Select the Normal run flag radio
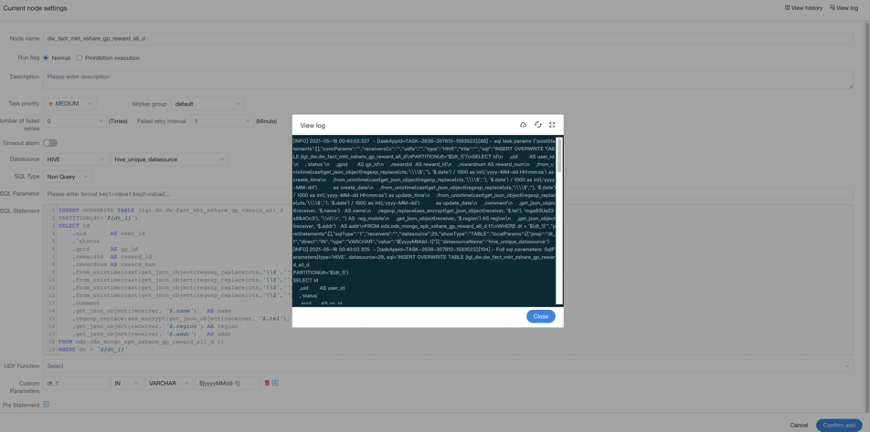This screenshot has height=432, width=870. coord(46,58)
